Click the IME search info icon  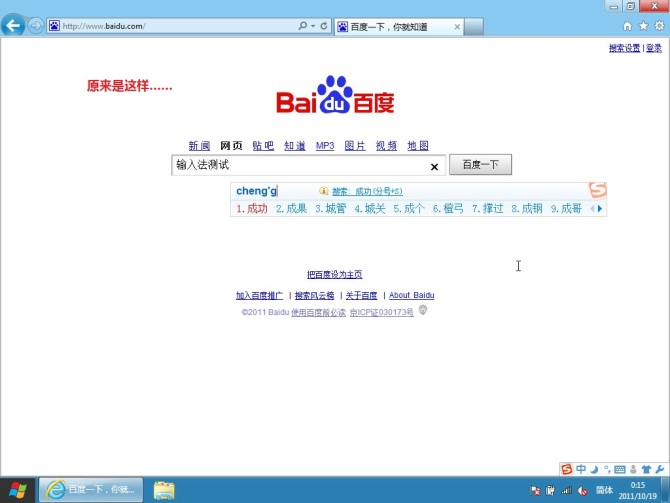[x=323, y=191]
